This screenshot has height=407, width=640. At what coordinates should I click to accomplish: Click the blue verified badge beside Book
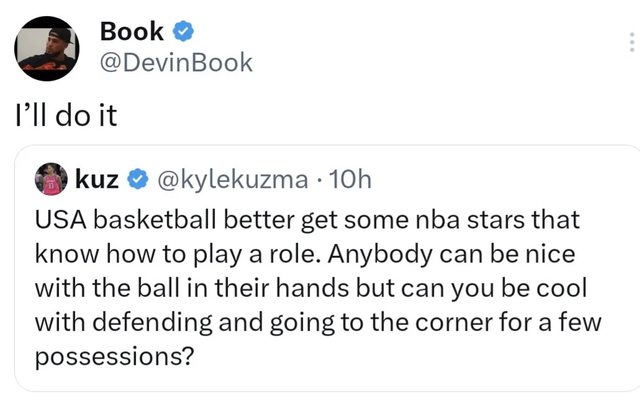[x=183, y=32]
